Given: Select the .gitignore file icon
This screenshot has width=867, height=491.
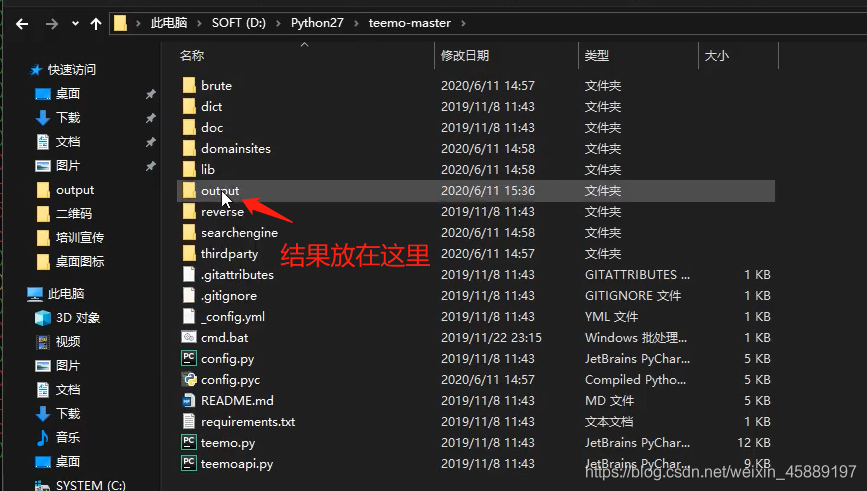Looking at the screenshot, I should 189,295.
